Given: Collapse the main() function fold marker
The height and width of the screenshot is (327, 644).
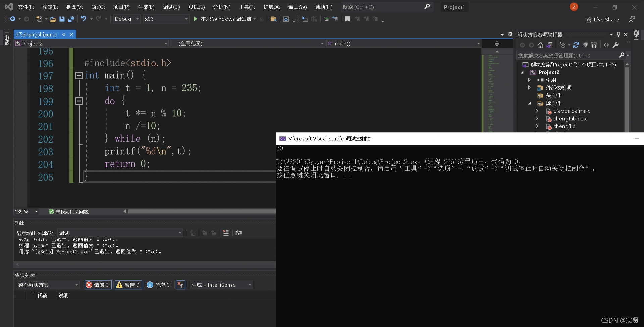Looking at the screenshot, I should pos(79,76).
